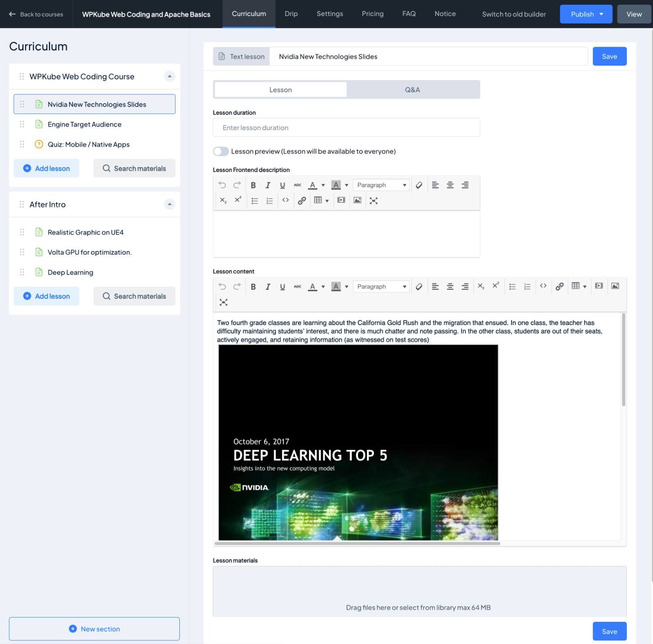Toggle the Lesson preview switch
Image resolution: width=653 pixels, height=644 pixels.
tap(221, 151)
